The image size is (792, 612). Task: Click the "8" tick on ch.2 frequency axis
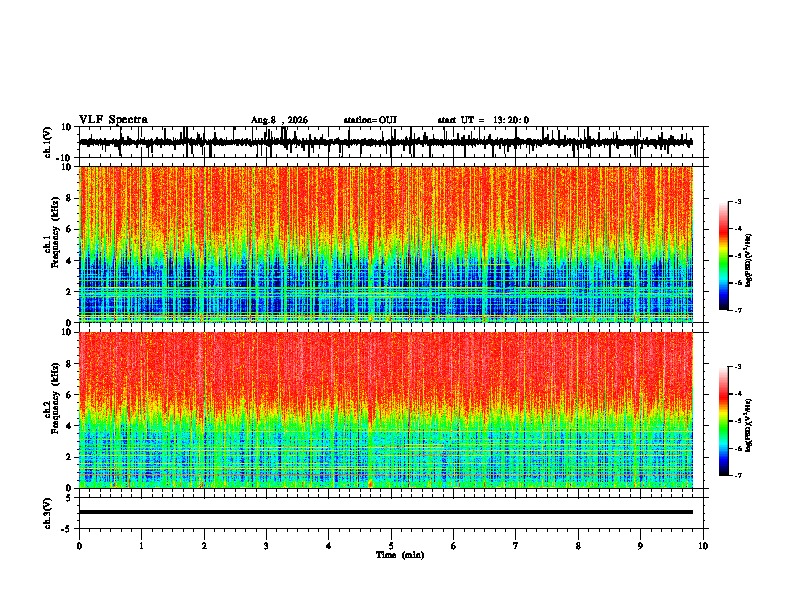tap(69, 364)
